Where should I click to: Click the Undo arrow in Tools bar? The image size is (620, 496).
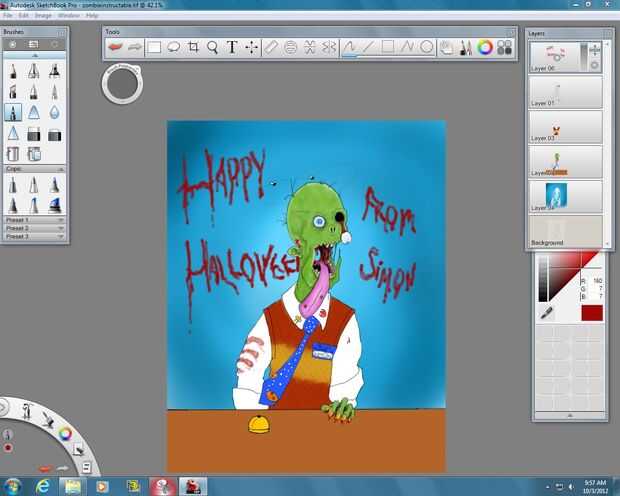pos(117,47)
